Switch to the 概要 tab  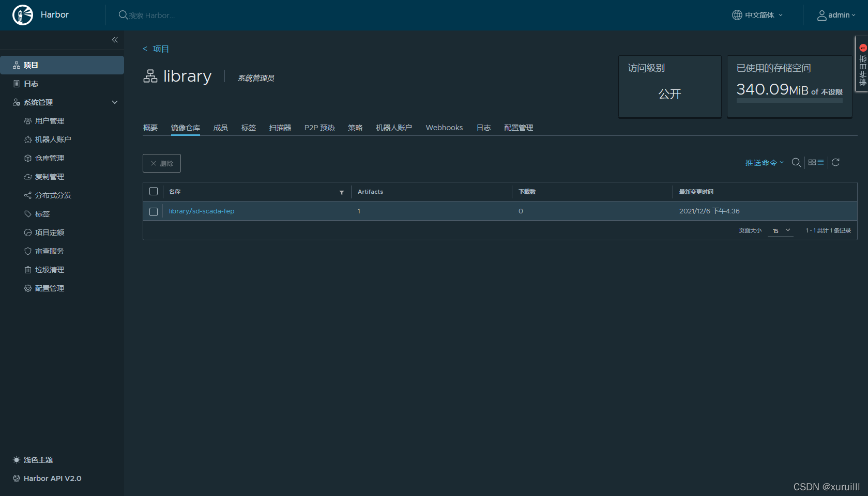coord(150,128)
